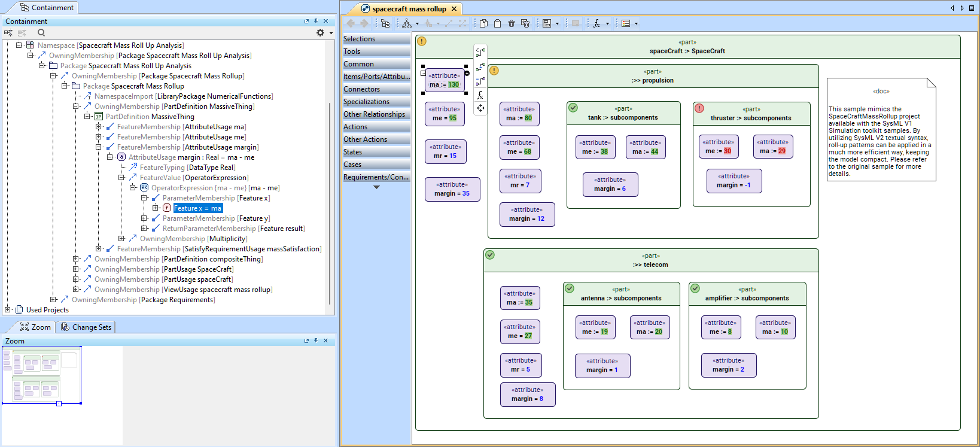The image size is (980, 447).
Task: Click the search icon in Containment toolbar
Action: (x=41, y=33)
